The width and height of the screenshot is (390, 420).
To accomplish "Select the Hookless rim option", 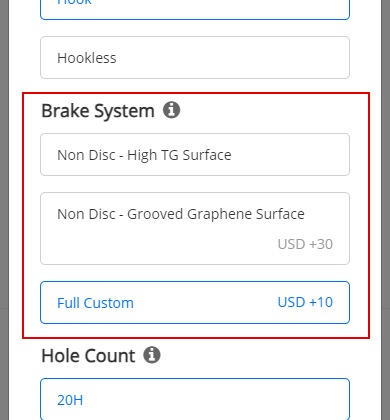I will [x=195, y=58].
